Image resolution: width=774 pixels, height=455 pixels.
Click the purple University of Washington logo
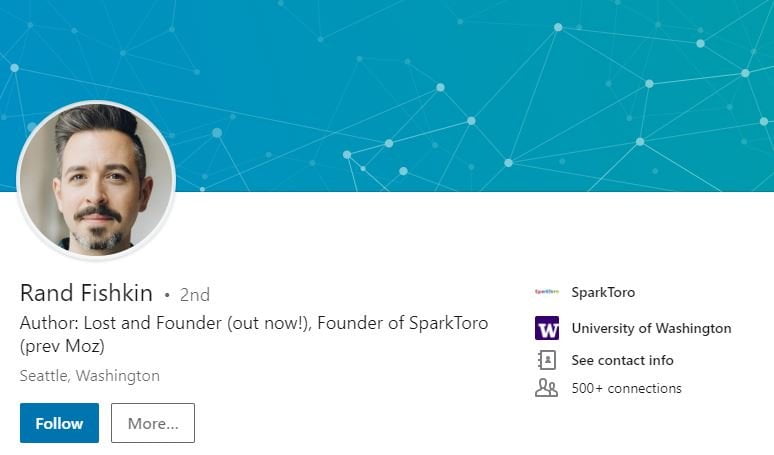click(x=547, y=328)
